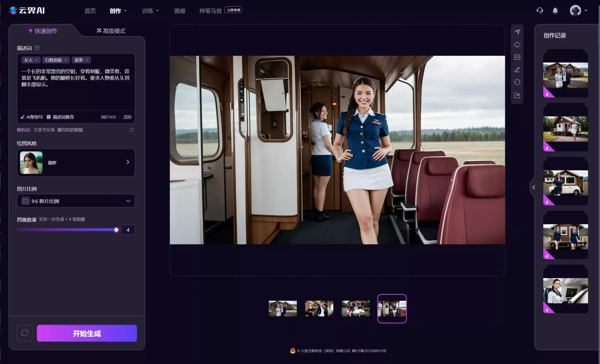
Task: Click the regenerate circular arrows icon
Action: [x=517, y=82]
